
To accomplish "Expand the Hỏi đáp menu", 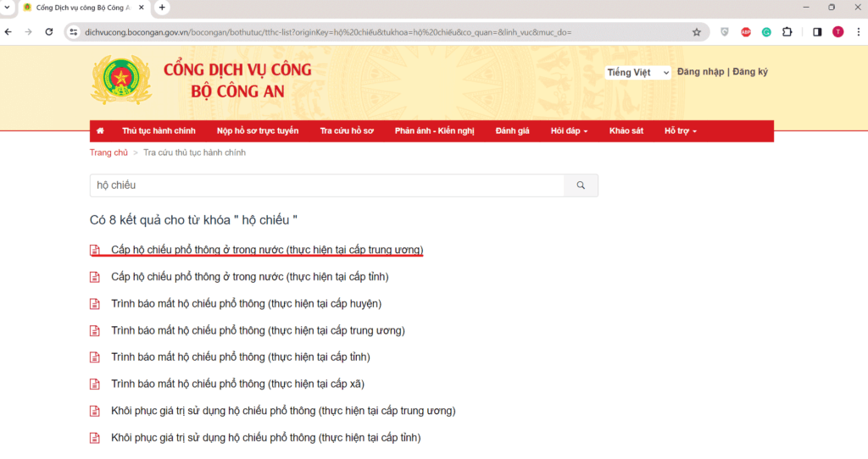I will pyautogui.click(x=569, y=131).
